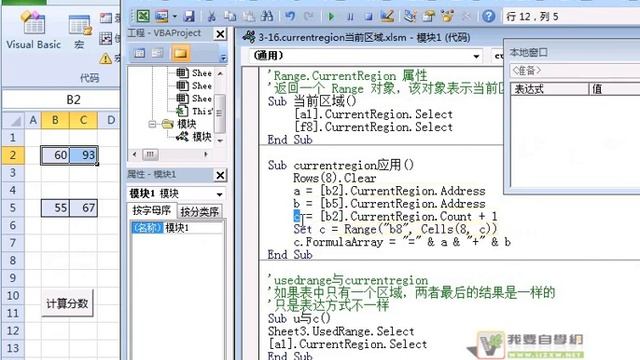Select column A header
This screenshot has width=640, height=360.
(33, 120)
